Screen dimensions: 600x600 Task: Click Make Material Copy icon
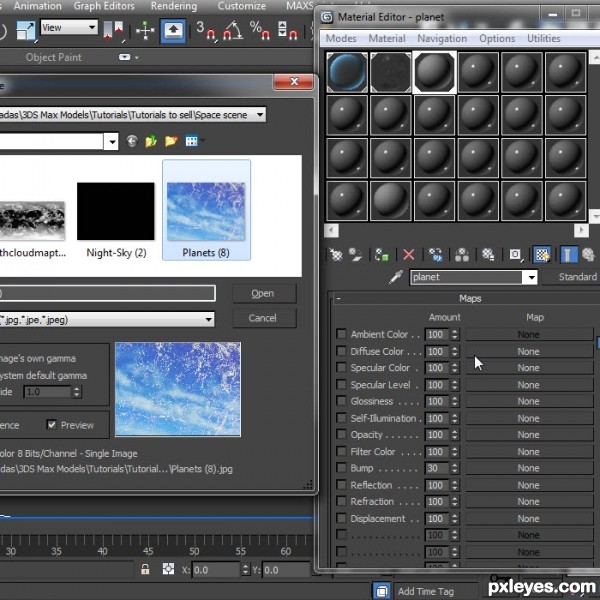tap(435, 254)
